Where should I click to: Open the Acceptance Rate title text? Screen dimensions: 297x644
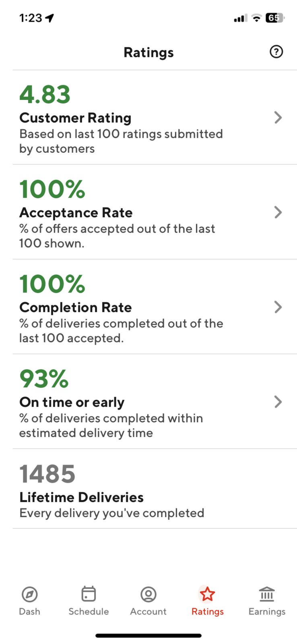pos(76,212)
